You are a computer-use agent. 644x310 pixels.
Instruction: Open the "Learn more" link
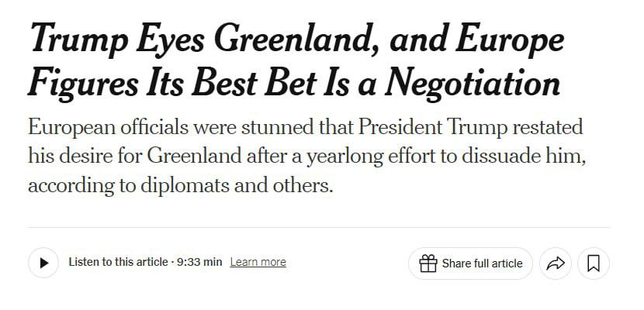[x=258, y=262]
